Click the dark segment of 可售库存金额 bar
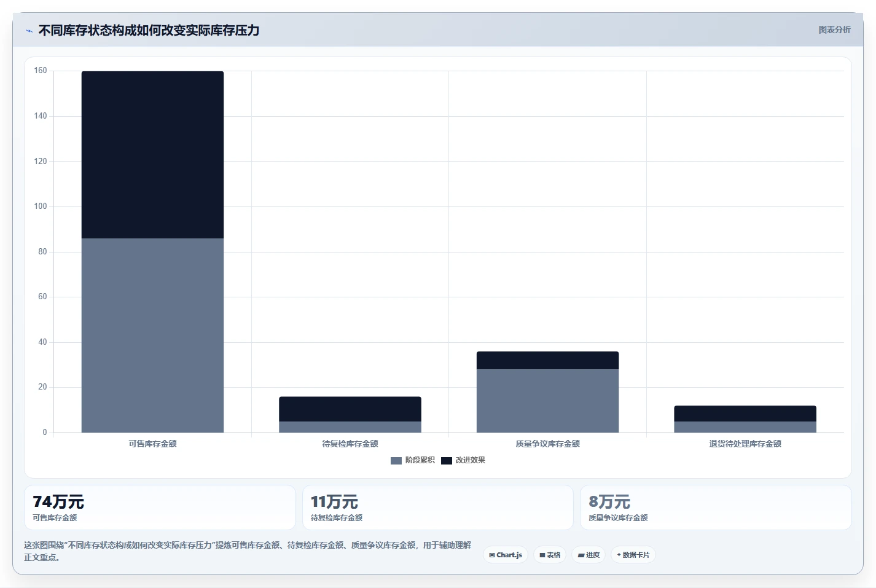Viewport: 876px width, 588px height. tap(152, 155)
